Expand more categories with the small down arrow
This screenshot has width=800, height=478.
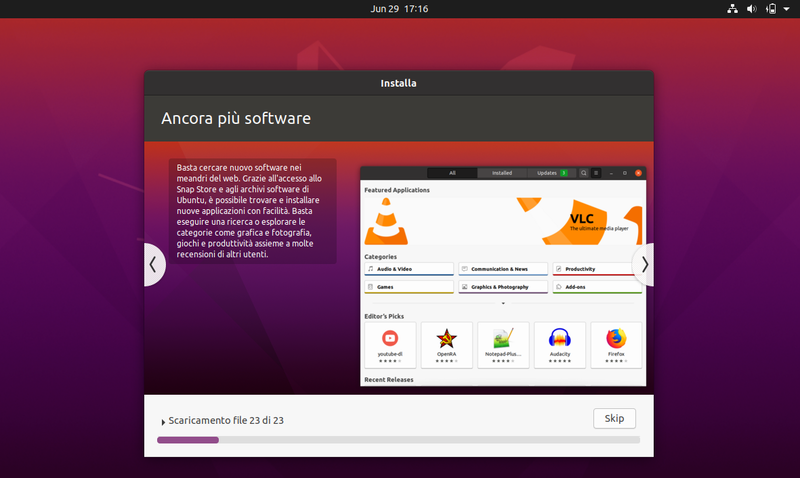point(503,302)
